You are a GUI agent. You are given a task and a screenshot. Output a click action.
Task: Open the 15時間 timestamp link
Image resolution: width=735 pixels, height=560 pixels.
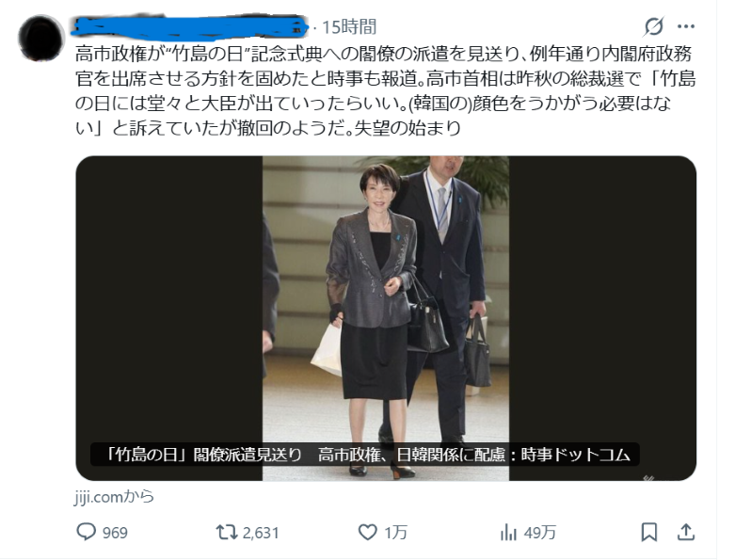pos(349,27)
